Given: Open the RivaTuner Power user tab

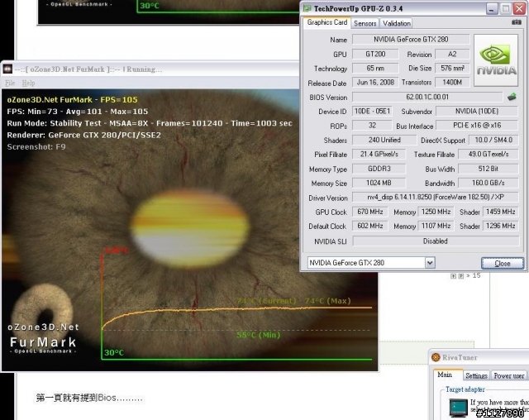Looking at the screenshot, I should 509,375.
